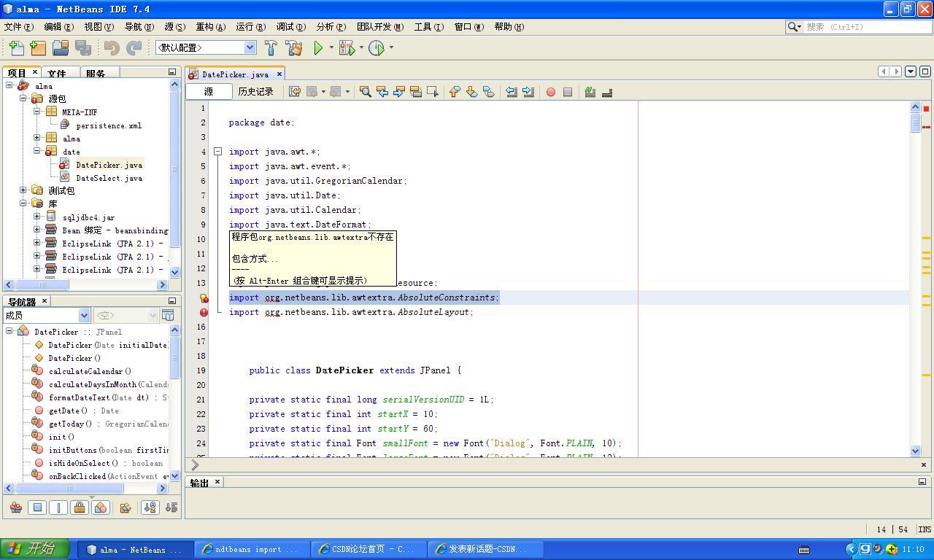The image size is (934, 560).
Task: Click the New Project toolbar icon
Action: pos(36,47)
